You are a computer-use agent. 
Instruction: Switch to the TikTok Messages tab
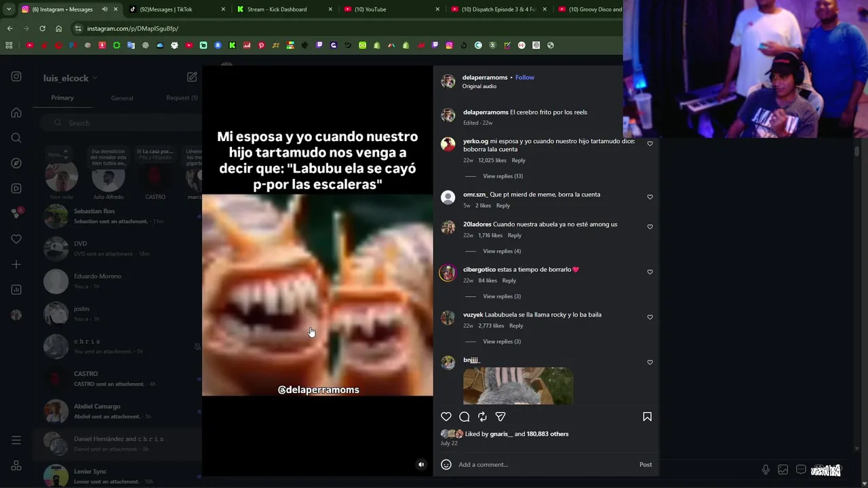176,9
